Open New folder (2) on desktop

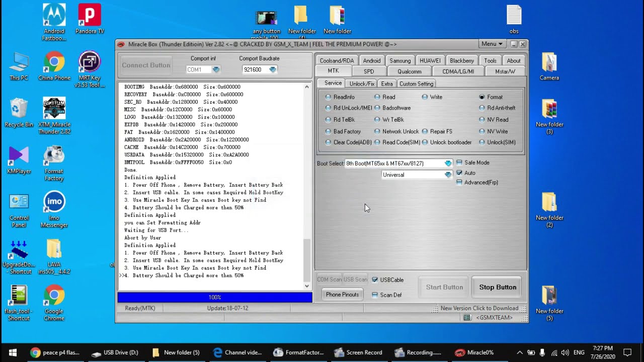[x=549, y=210]
